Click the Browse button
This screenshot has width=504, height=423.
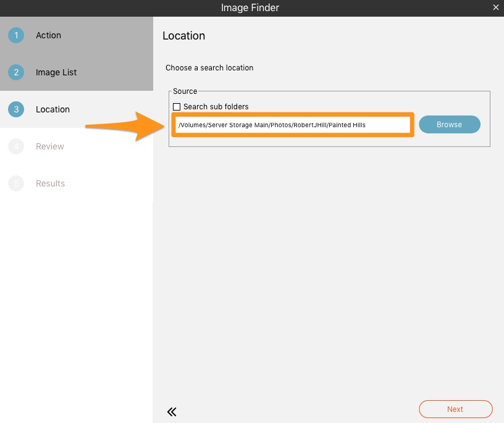pyautogui.click(x=450, y=124)
